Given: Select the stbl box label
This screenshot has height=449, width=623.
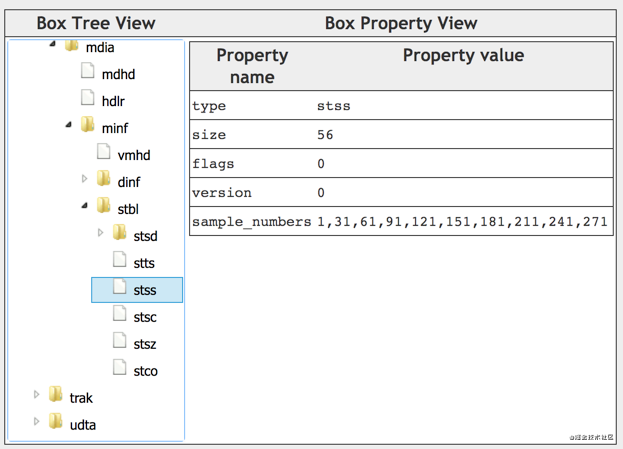Looking at the screenshot, I should (128, 209).
